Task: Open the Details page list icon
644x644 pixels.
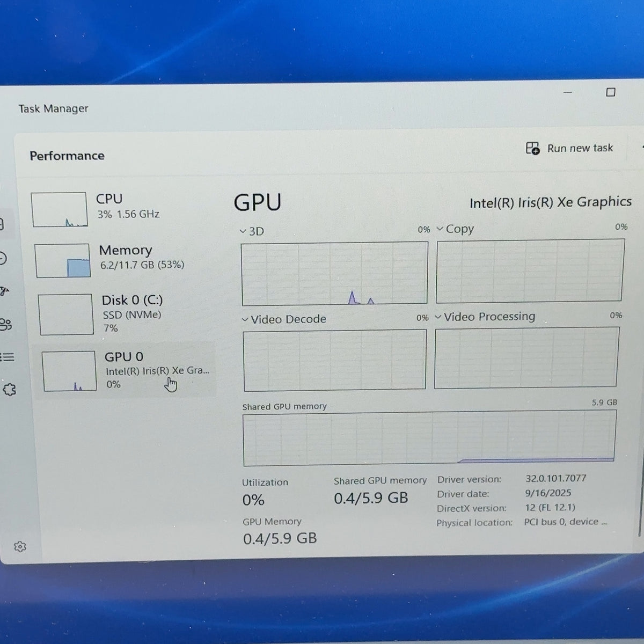Action: coord(6,357)
